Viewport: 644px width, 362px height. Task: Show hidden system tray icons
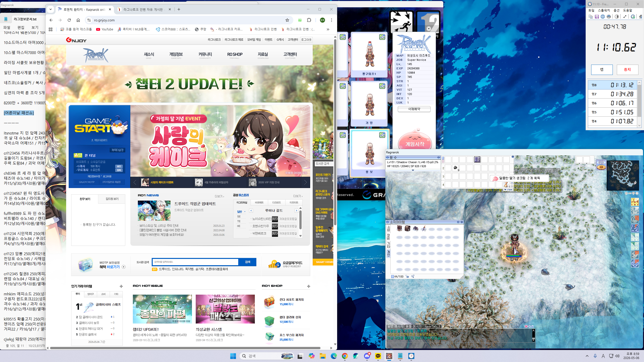pyautogui.click(x=587, y=356)
